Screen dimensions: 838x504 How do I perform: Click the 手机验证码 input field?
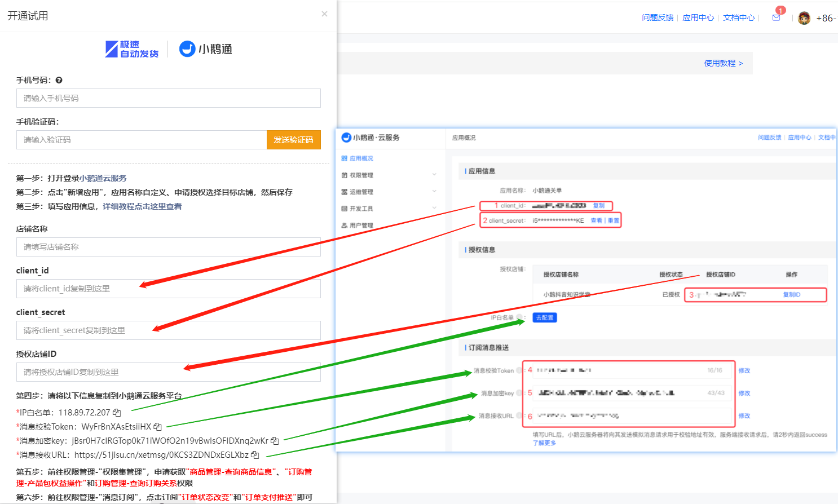[x=141, y=140]
